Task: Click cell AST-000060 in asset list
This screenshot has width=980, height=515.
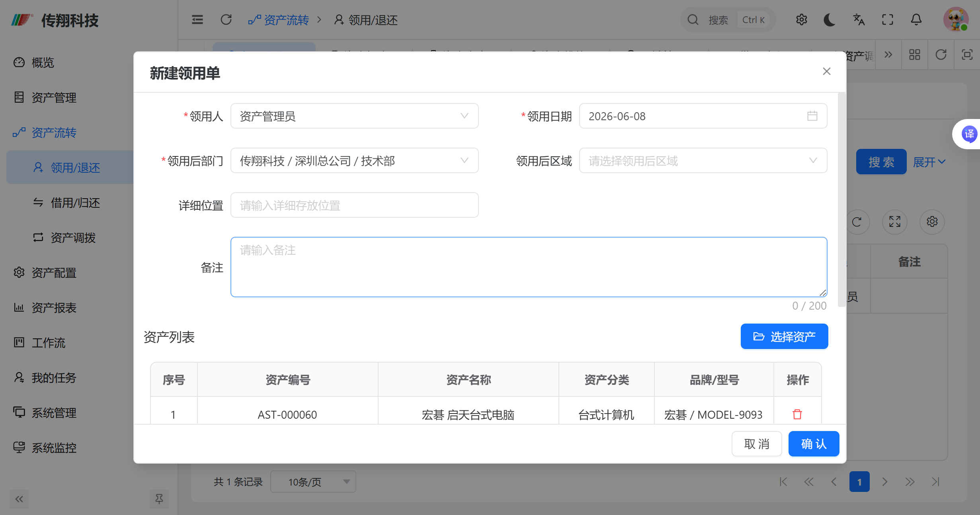Action: point(287,415)
